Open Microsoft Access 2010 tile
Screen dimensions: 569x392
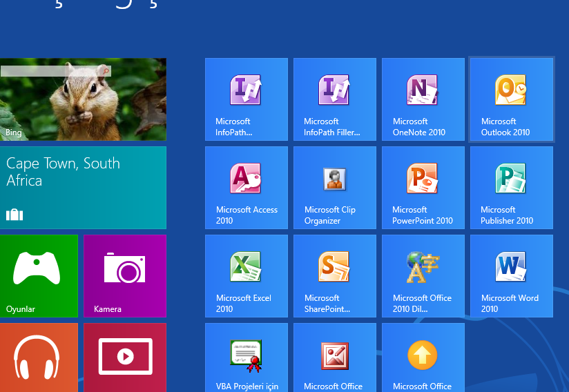(x=246, y=188)
